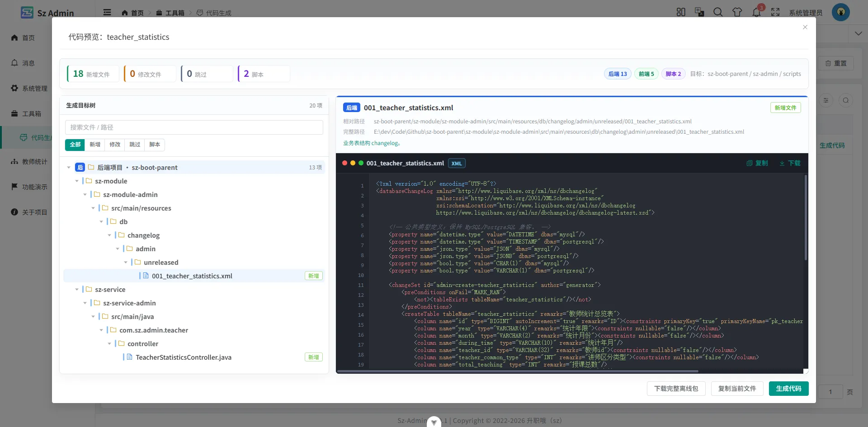This screenshot has width=868, height=427.
Task: Collapse the sz-service folder
Action: [x=77, y=290]
